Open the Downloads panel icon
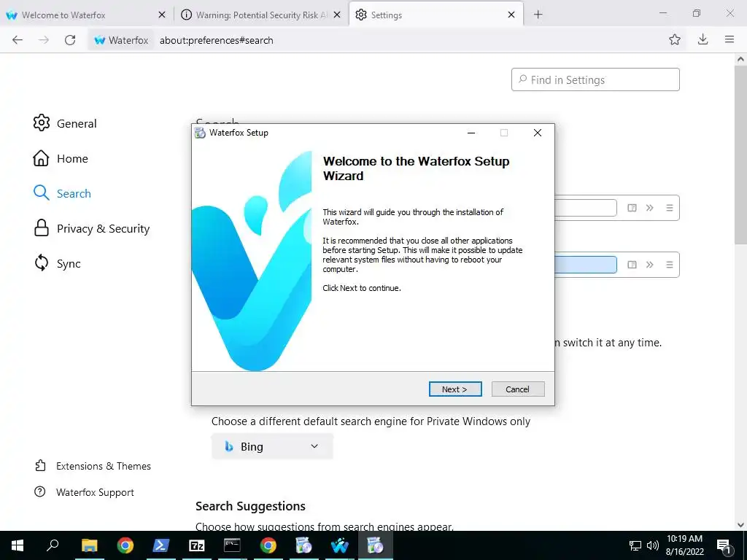 [703, 39]
